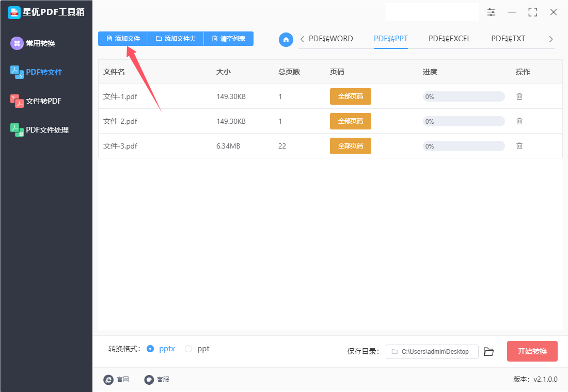Click the left chevron to see earlier tabs

point(302,39)
